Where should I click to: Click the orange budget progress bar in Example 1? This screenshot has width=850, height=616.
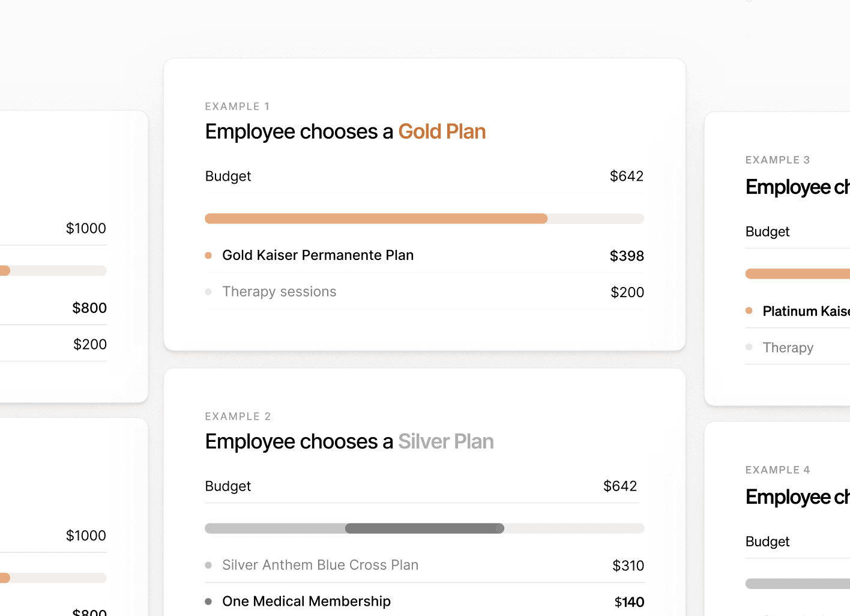point(376,219)
